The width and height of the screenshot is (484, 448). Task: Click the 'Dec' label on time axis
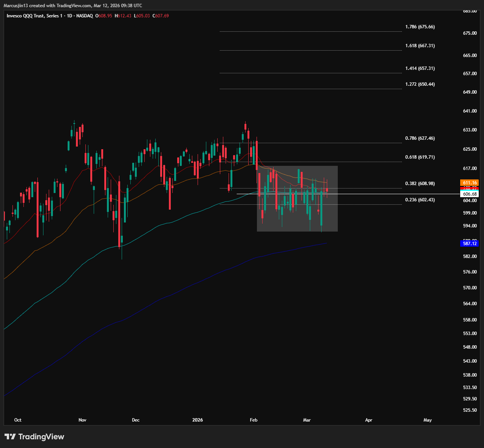tap(136, 420)
